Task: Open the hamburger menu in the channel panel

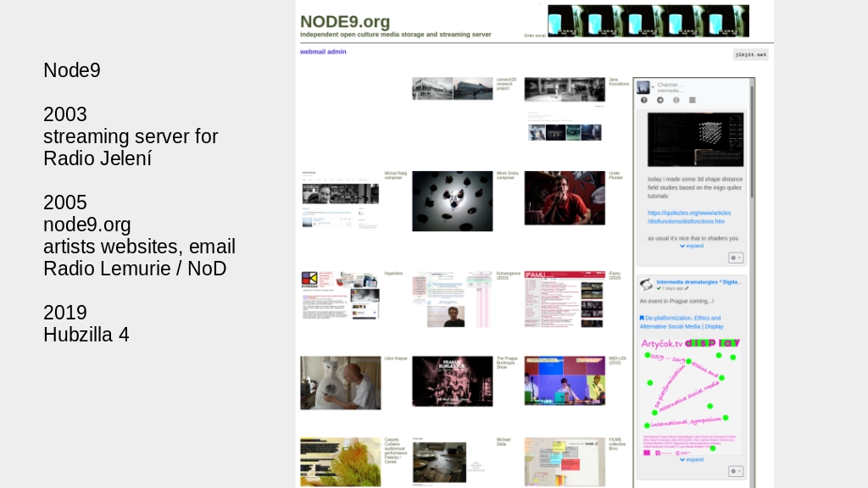Action: click(x=693, y=100)
